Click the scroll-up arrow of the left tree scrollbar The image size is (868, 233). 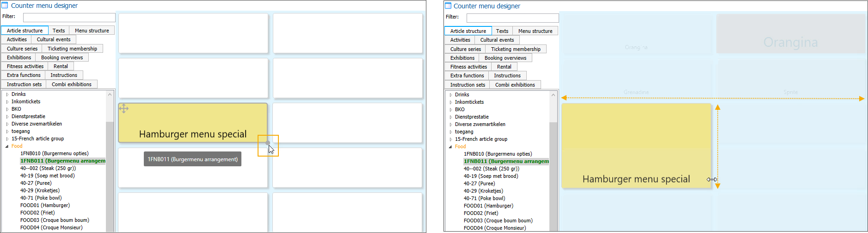[110, 94]
